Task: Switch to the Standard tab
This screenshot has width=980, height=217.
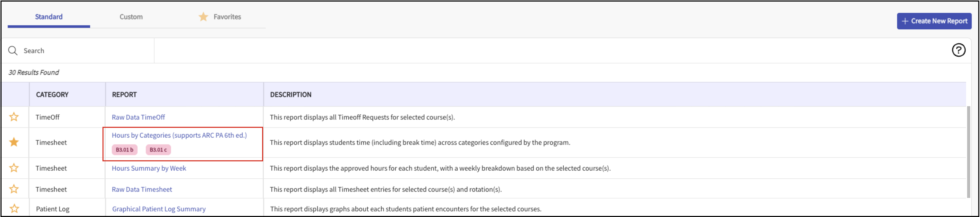Action: click(x=49, y=17)
